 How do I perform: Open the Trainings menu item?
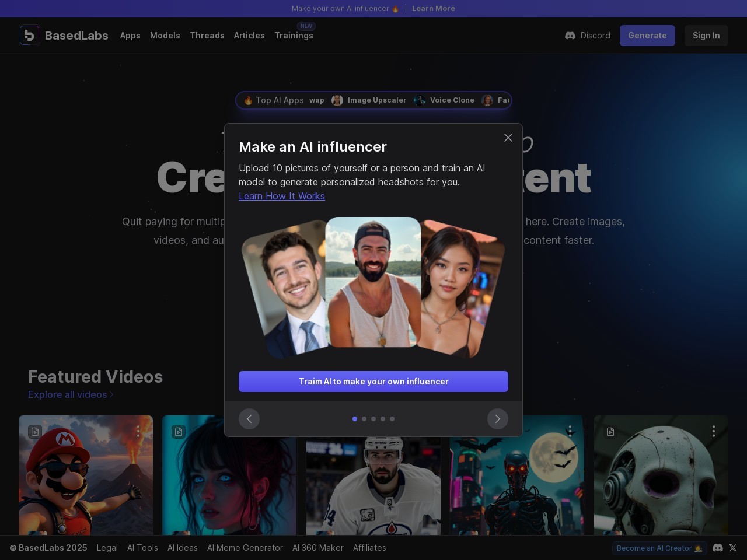[x=294, y=36]
